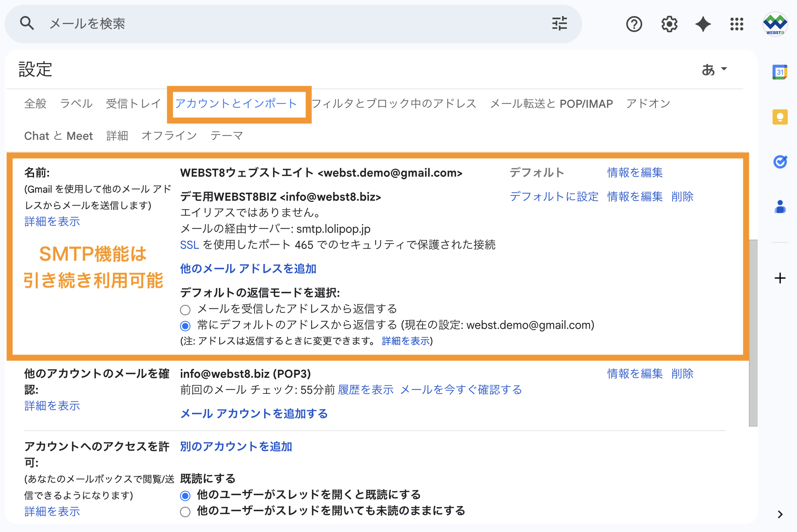Switch to フィルタとブロック中のアドレス tab
Screen dimensions: 797x532
tap(394, 104)
